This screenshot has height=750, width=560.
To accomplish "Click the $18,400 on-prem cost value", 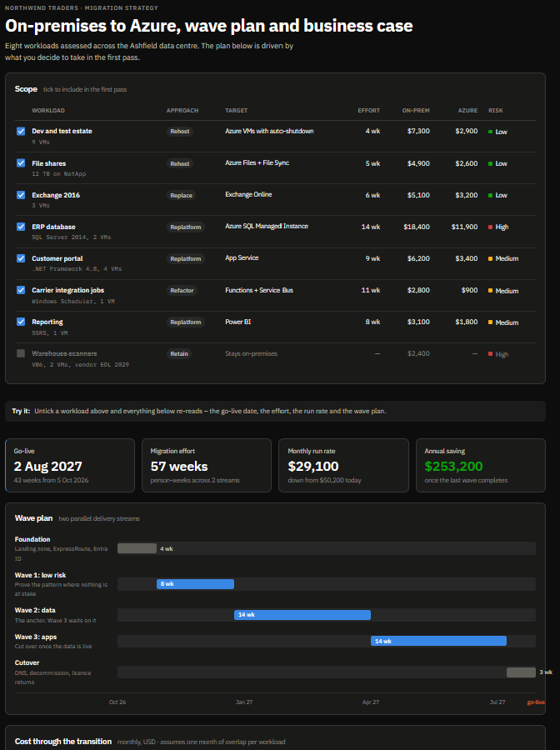I will point(417,227).
